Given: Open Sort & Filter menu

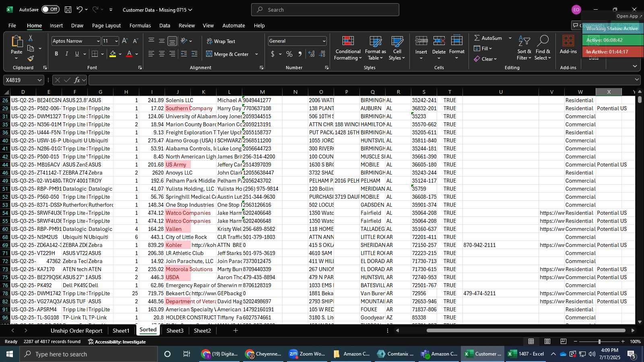Looking at the screenshot, I should 524,48.
